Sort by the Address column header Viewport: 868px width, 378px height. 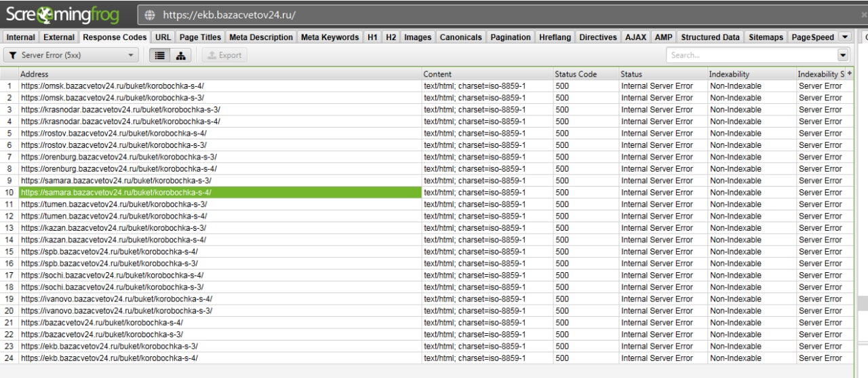[x=220, y=74]
